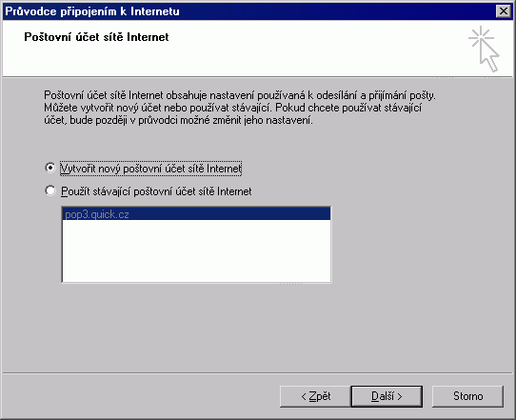The width and height of the screenshot is (516, 420).
Task: Choose the Použít stávající poštovní účet radio circle
Action: (50, 190)
